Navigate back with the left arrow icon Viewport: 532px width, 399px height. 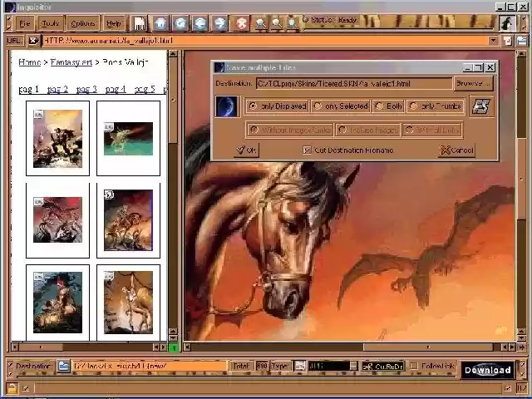pyautogui.click(x=200, y=23)
